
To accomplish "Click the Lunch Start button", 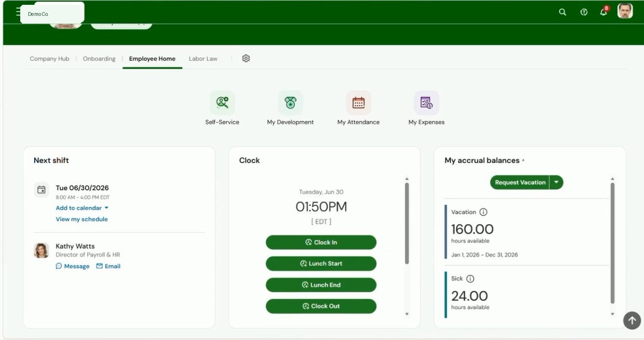I will click(321, 264).
